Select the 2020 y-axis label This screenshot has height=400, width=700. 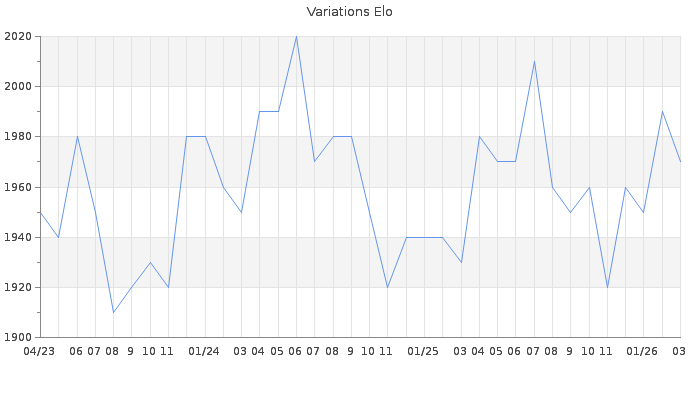click(18, 37)
